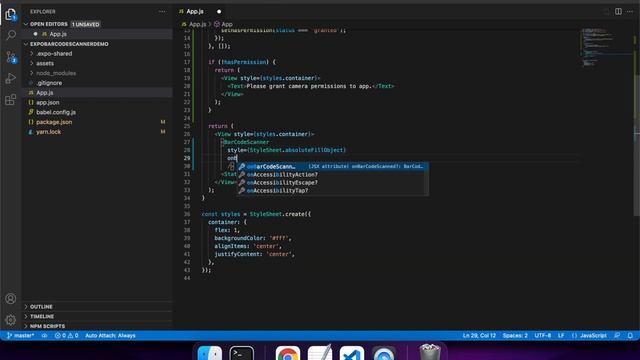Open the Explorer view in activity bar

point(11,14)
